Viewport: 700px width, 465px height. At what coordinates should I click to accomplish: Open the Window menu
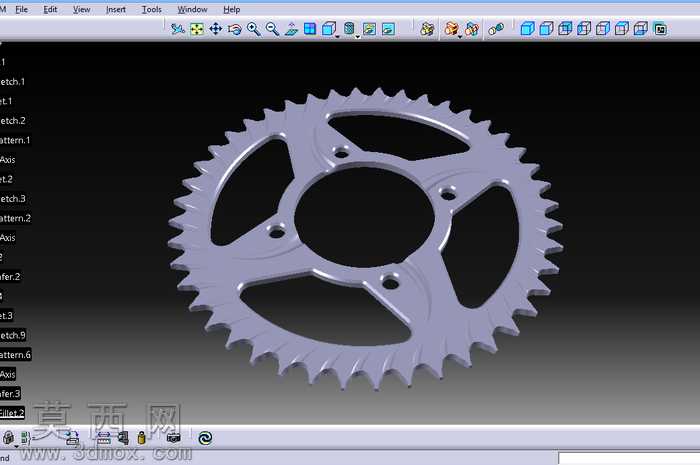click(192, 9)
